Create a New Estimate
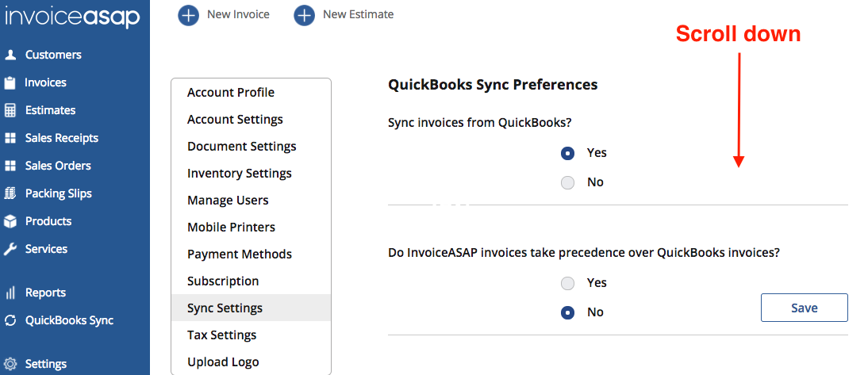The image size is (868, 375). pos(344,14)
